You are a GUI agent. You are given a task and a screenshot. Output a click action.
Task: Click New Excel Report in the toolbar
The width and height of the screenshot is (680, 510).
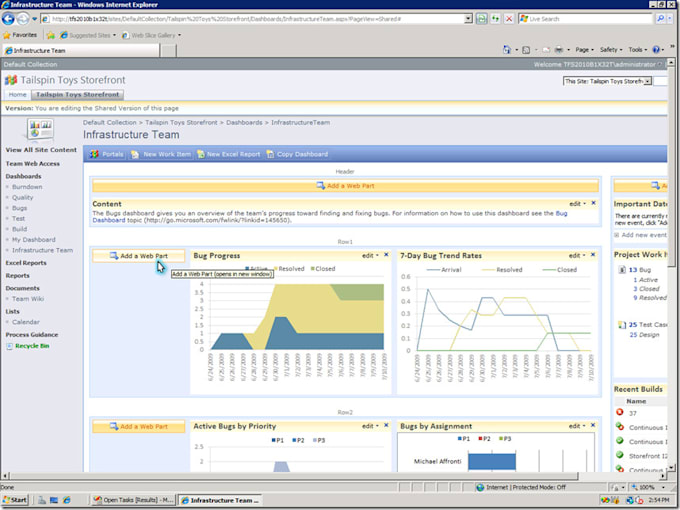coord(229,154)
